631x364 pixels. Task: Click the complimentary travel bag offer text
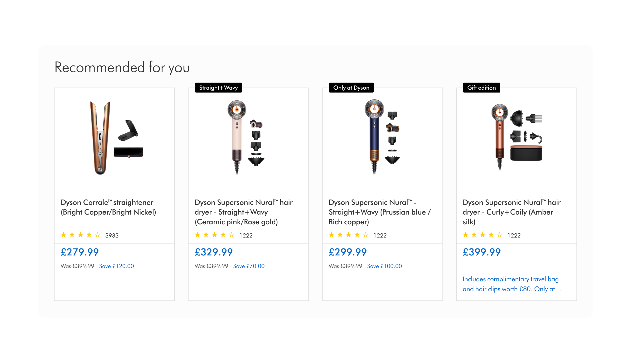coord(512,284)
